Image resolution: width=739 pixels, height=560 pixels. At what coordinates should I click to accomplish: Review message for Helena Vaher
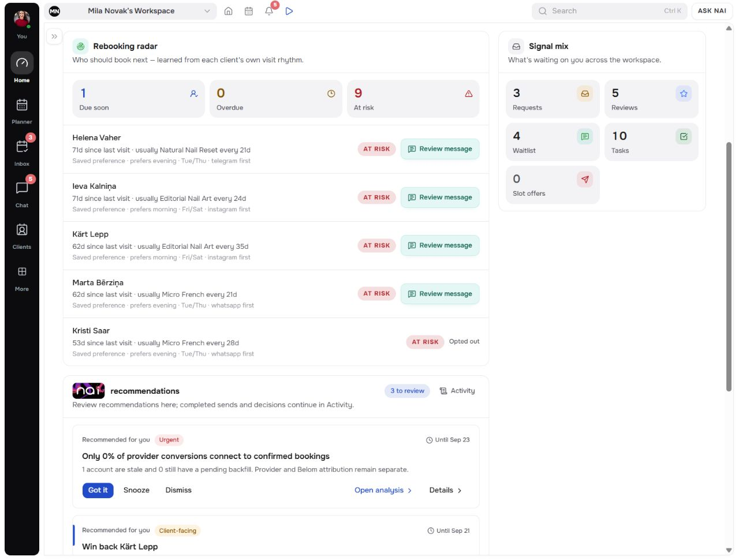click(x=440, y=149)
